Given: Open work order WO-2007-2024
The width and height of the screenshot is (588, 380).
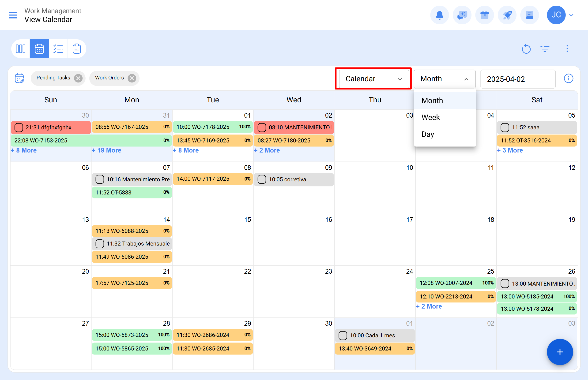Looking at the screenshot, I should (x=456, y=283).
